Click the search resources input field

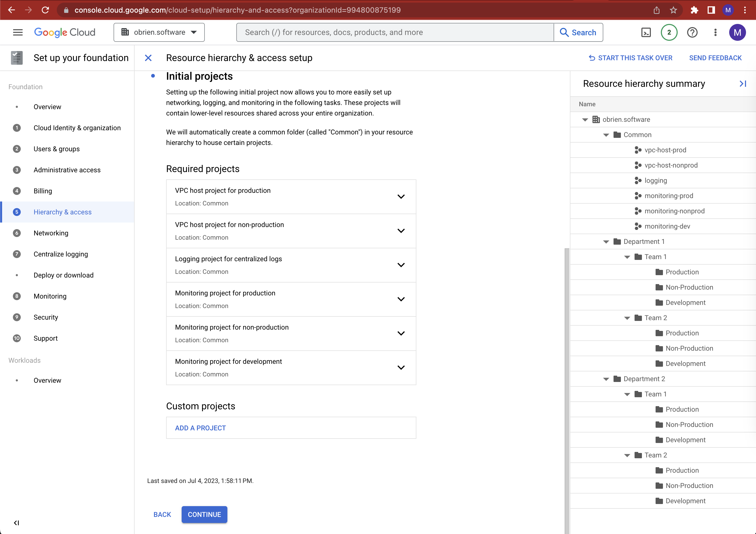click(395, 32)
